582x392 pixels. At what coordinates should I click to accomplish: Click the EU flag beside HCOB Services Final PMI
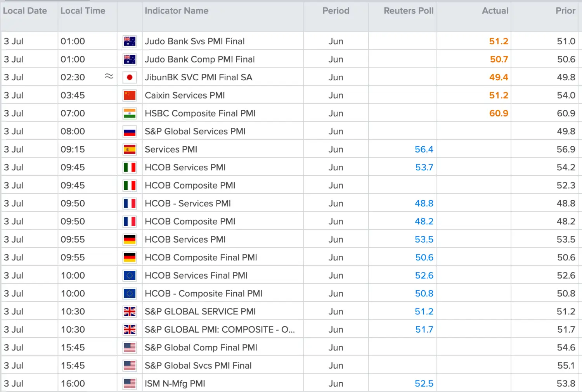pyautogui.click(x=130, y=276)
